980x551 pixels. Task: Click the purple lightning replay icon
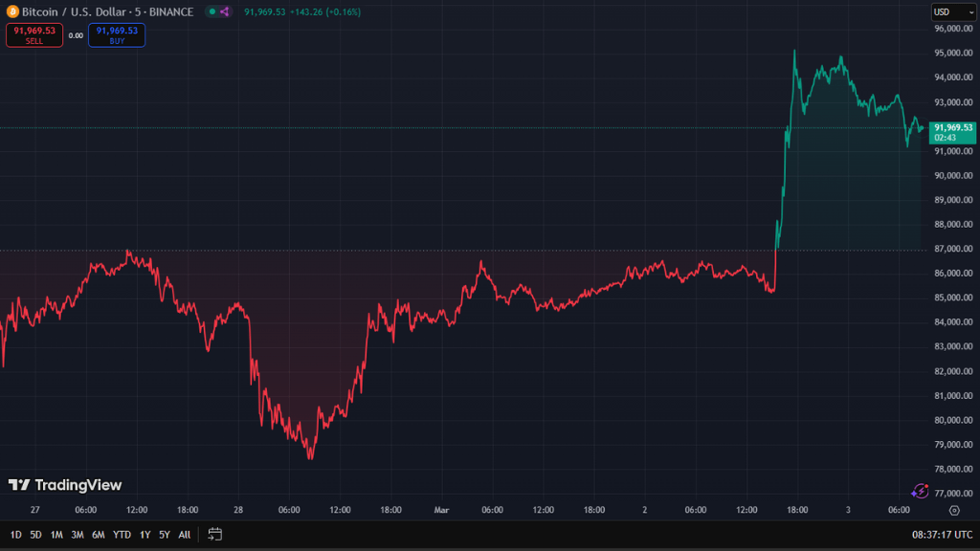point(920,491)
